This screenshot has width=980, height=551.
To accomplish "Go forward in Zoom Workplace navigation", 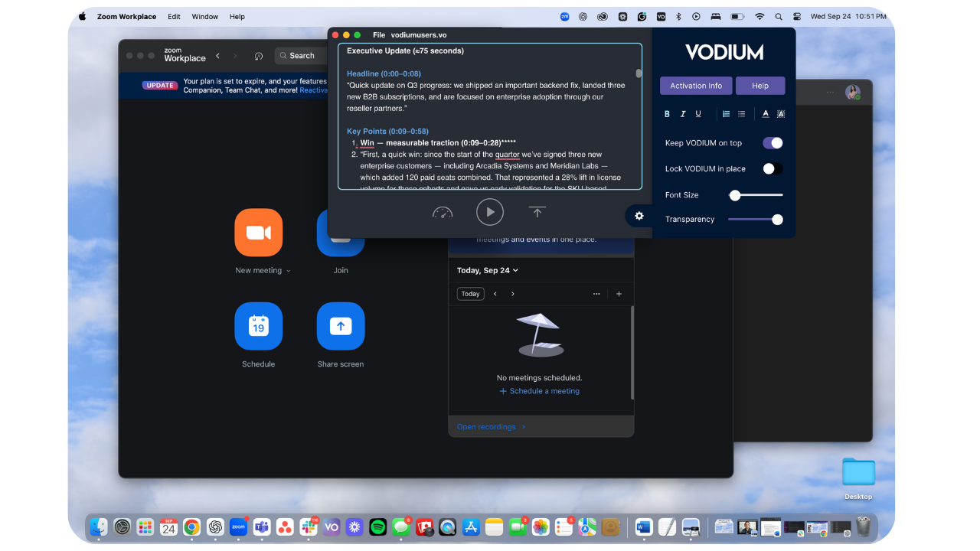I will [x=235, y=56].
